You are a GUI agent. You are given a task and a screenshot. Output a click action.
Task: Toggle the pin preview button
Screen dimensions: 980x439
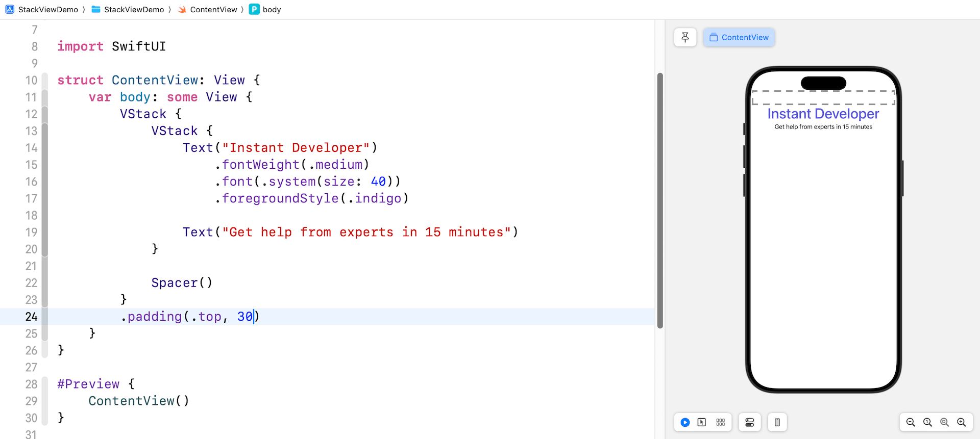[685, 37]
